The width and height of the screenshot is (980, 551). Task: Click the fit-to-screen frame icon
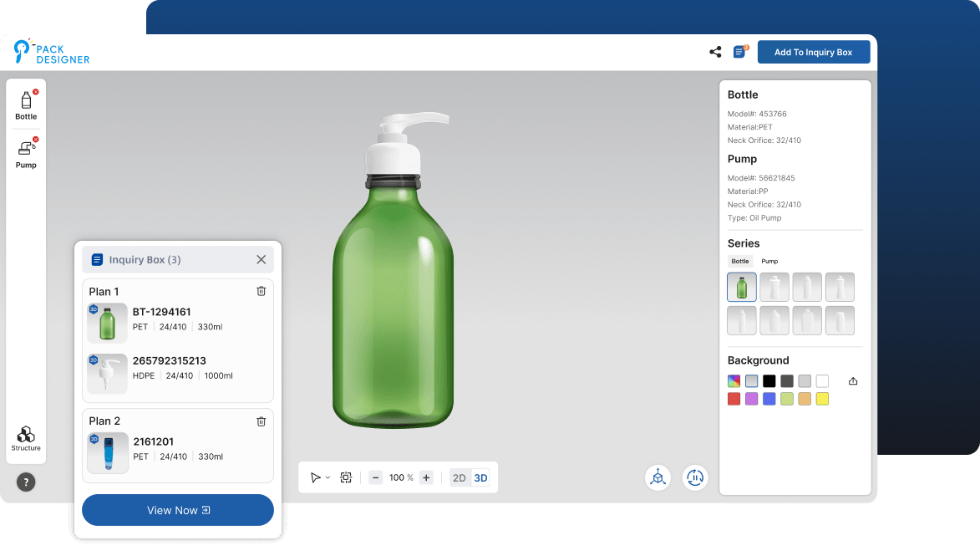(x=346, y=477)
